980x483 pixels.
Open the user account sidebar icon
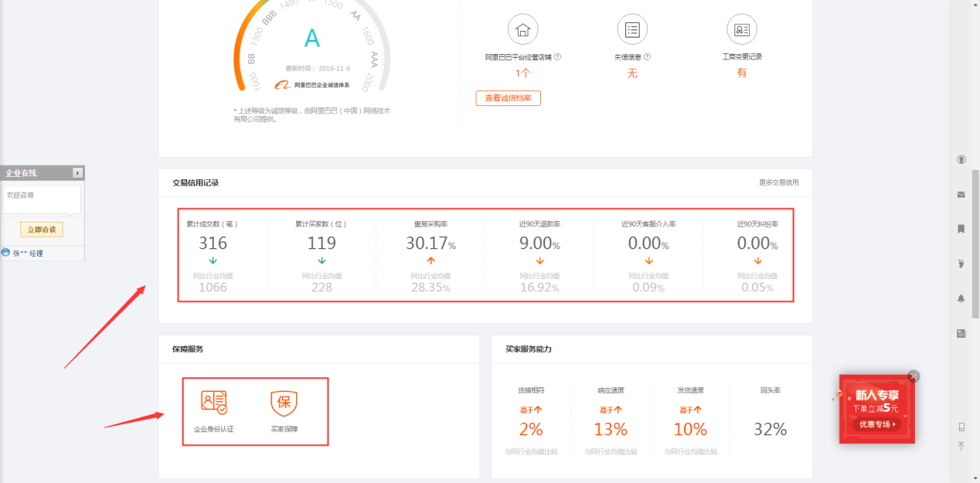pyautogui.click(x=961, y=160)
